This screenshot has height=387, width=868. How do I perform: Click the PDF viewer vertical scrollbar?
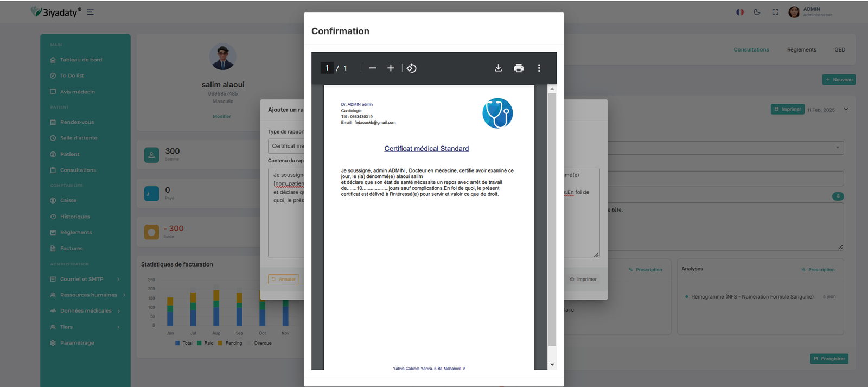pyautogui.click(x=552, y=217)
